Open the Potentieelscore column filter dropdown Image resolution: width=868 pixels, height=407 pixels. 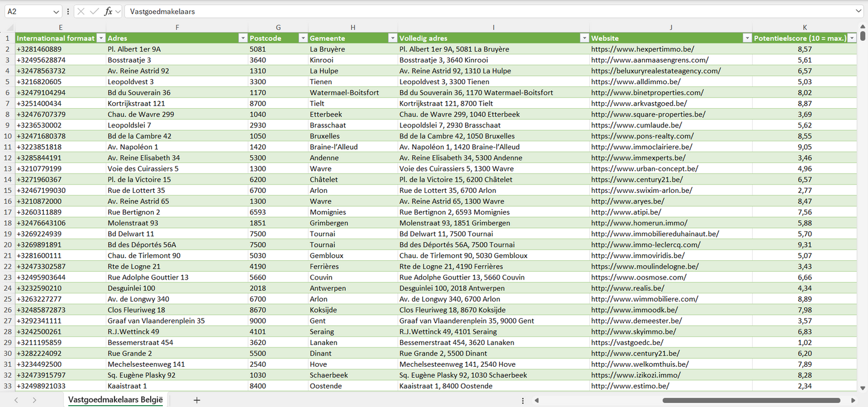[x=851, y=38]
